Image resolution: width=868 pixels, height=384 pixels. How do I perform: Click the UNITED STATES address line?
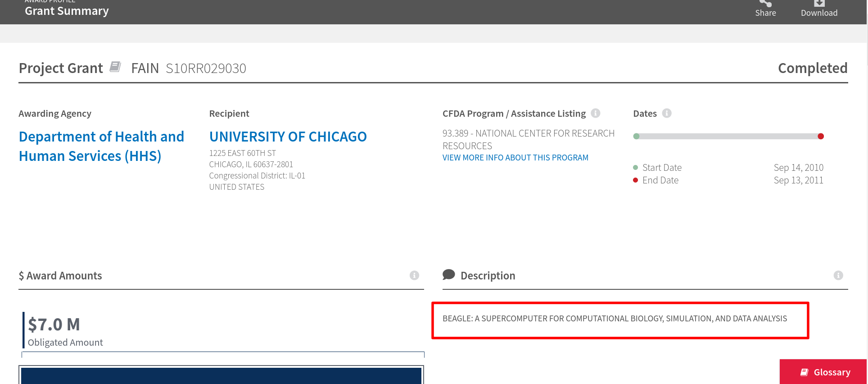click(x=237, y=187)
